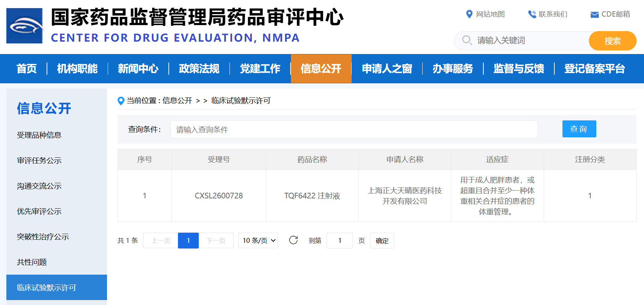644x305 pixels.
Task: Click 信息公开 in the breadcrumb
Action: pyautogui.click(x=177, y=101)
